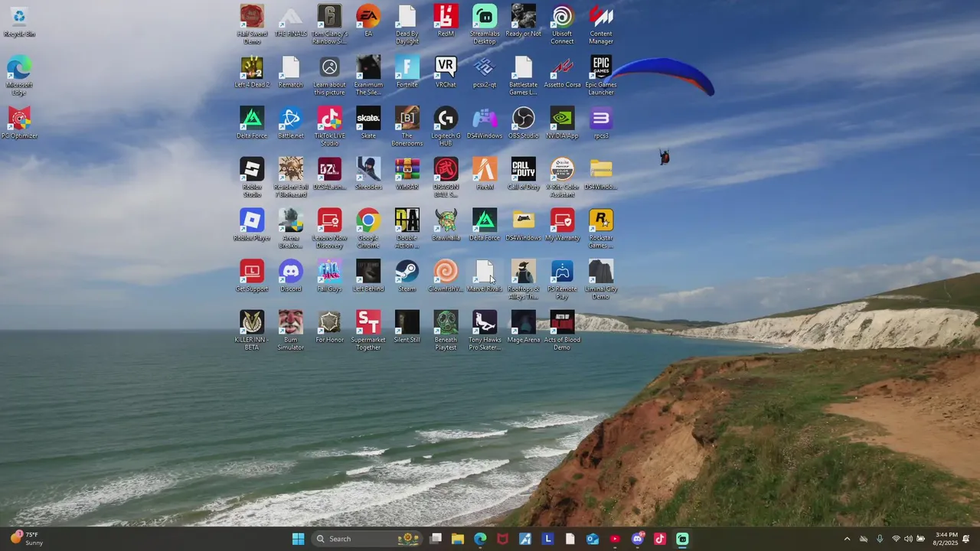This screenshot has width=980, height=551.
Task: Select the Assetto Corsa shortcut
Action: click(562, 73)
